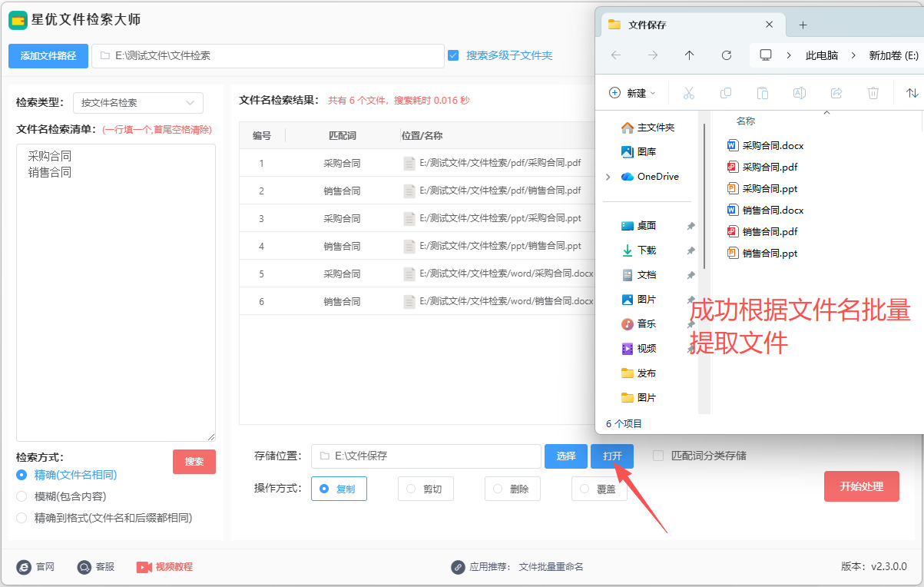The width and height of the screenshot is (924, 587).
Task: Go up one folder level in Explorer
Action: point(689,55)
